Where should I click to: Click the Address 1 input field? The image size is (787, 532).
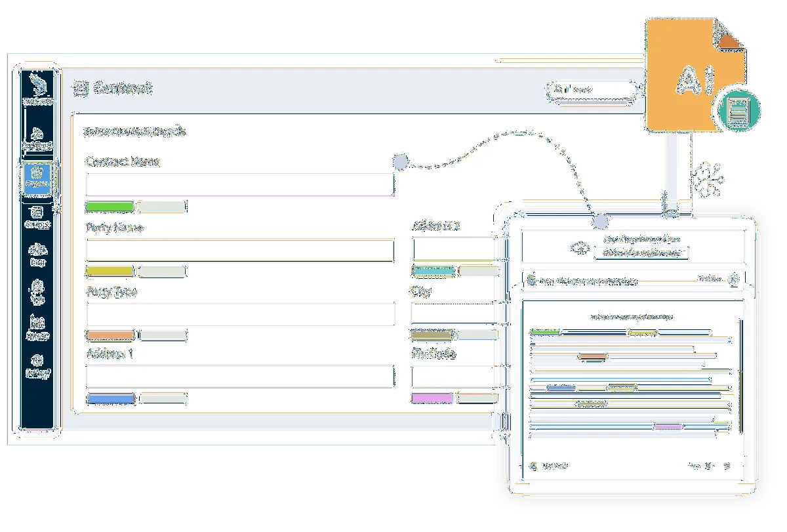click(240, 377)
